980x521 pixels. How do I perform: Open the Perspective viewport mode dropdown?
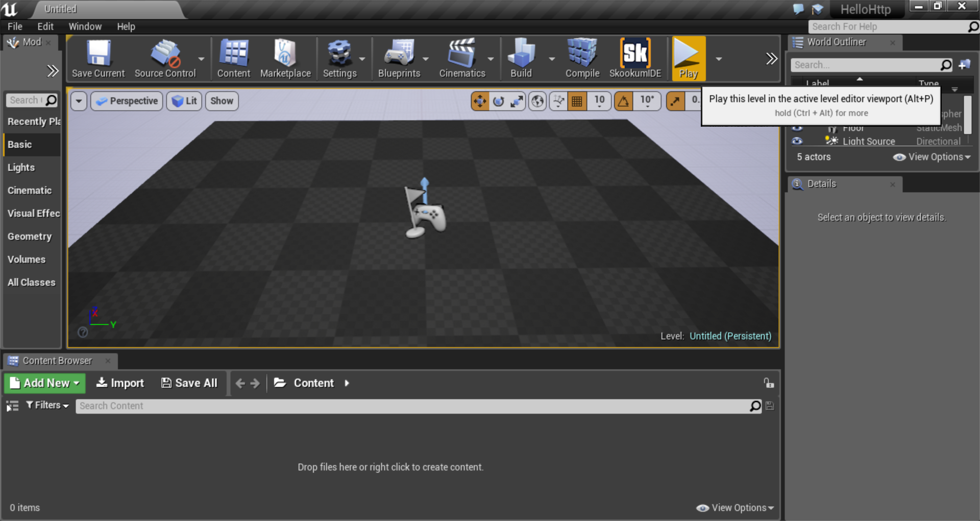(x=127, y=101)
